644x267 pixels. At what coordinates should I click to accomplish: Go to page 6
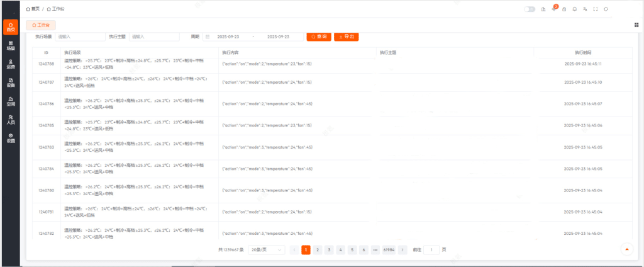coord(364,250)
